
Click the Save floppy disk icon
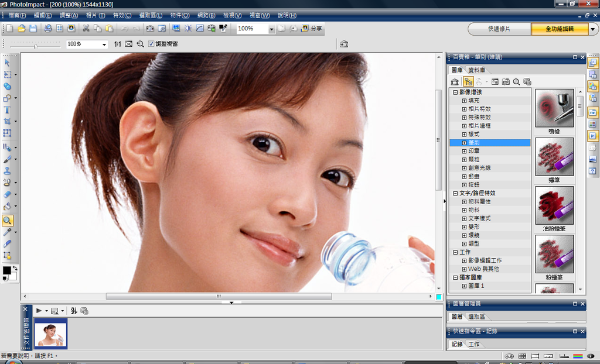click(x=33, y=28)
